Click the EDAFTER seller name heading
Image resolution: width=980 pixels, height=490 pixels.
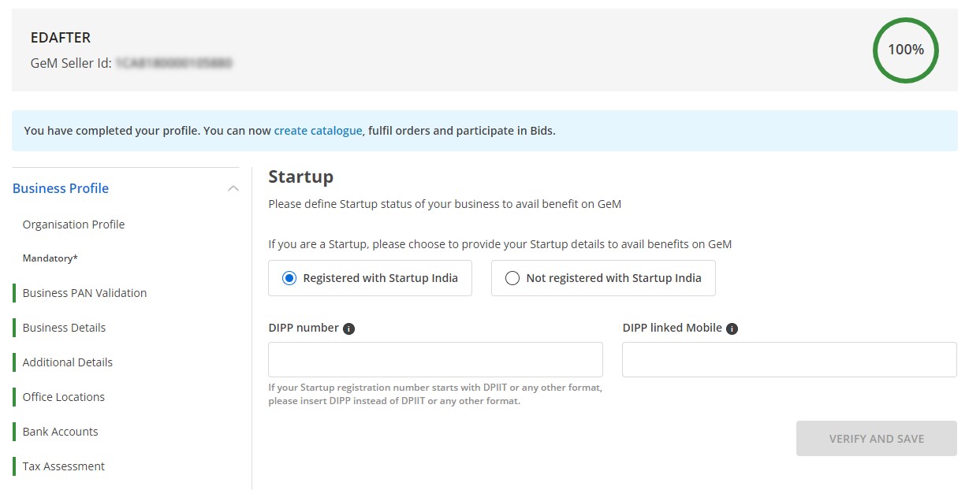(61, 37)
